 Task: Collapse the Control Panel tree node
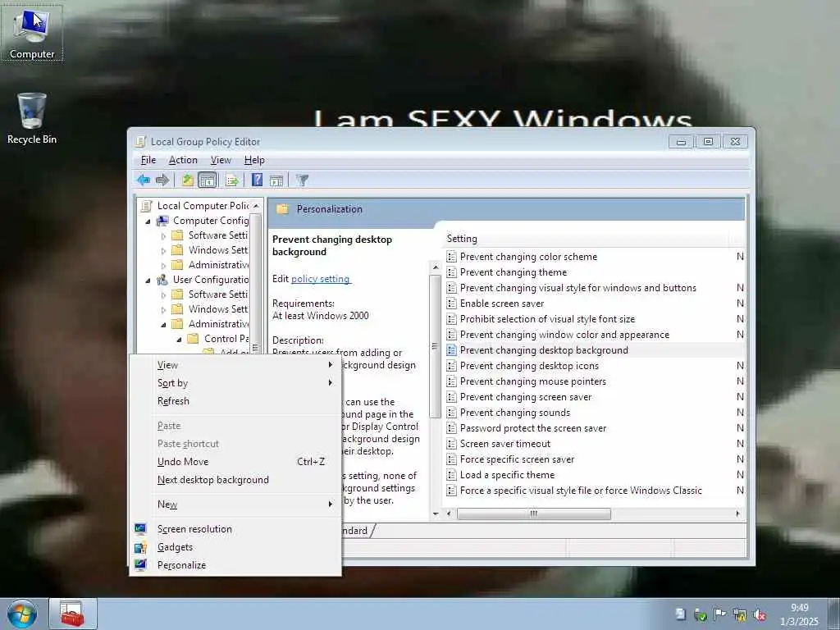coord(179,339)
